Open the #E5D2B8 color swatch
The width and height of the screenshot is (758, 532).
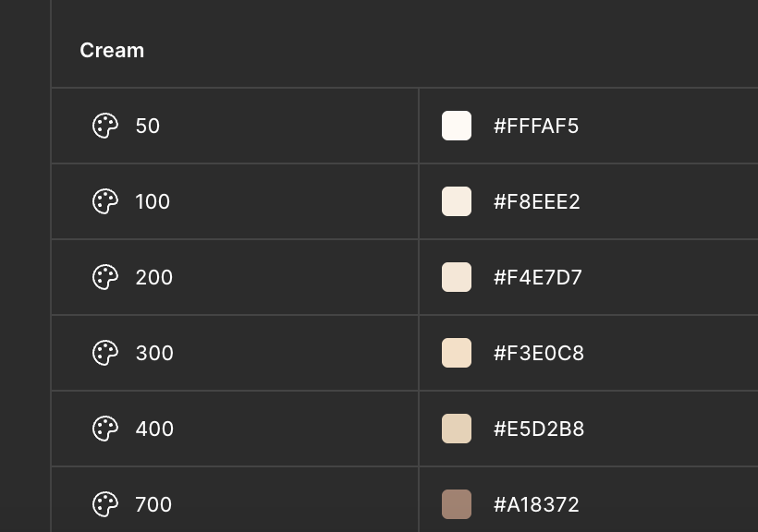(x=457, y=429)
